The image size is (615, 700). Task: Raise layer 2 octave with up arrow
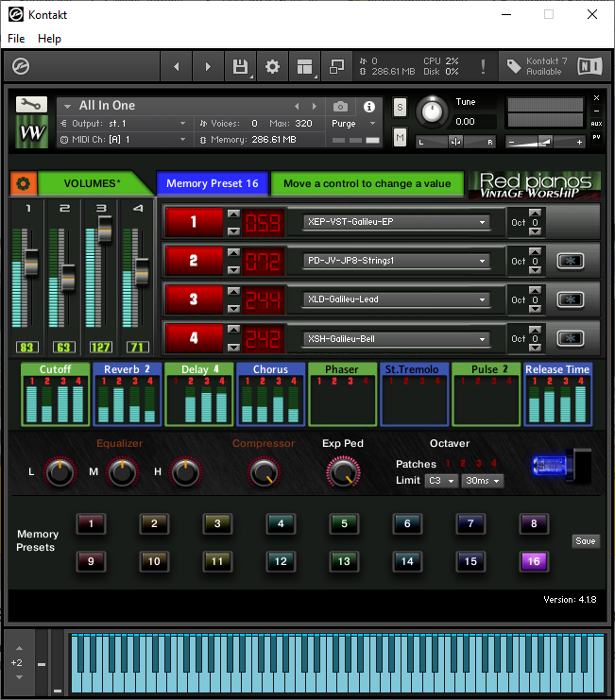535,252
